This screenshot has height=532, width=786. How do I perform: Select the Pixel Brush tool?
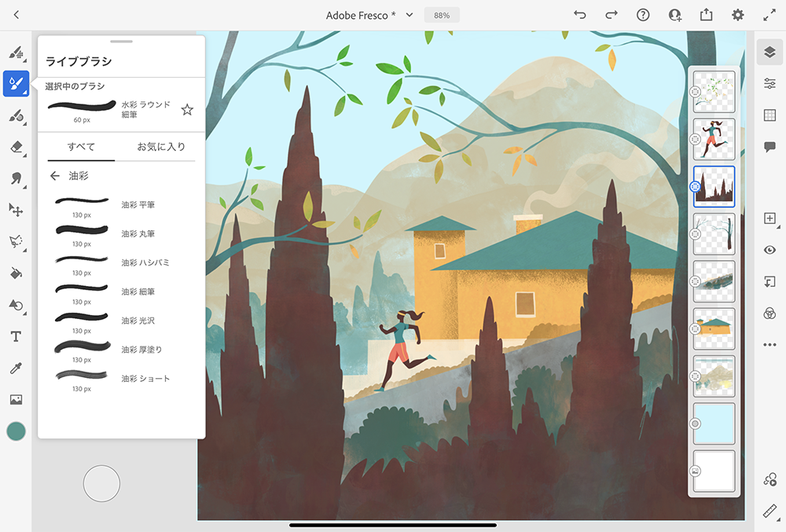point(16,53)
